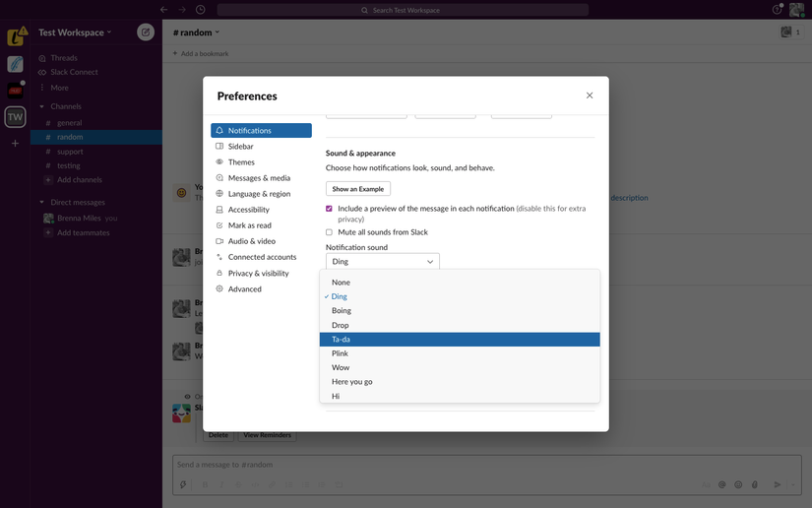The image size is (812, 508).
Task: Expand the Test Workspace menu
Action: [75, 32]
